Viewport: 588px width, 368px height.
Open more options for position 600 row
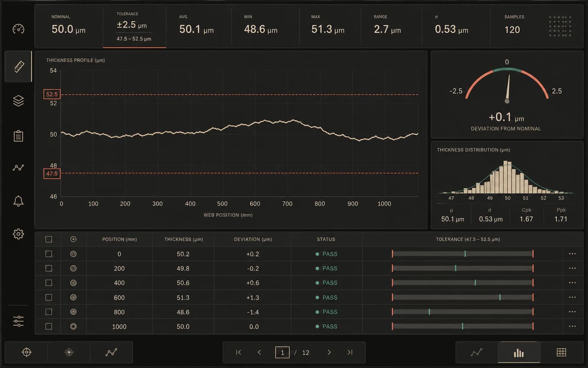[x=572, y=297]
